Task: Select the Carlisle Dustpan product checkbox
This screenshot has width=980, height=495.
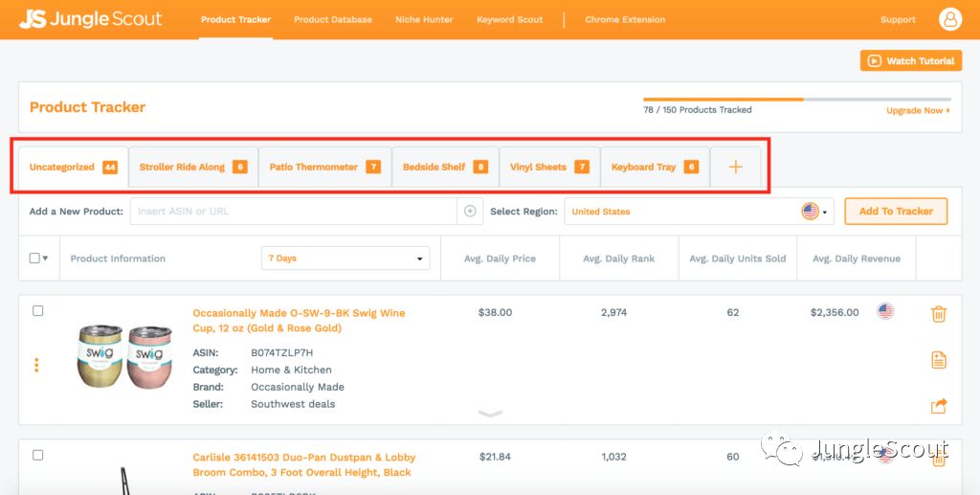Action: (38, 456)
